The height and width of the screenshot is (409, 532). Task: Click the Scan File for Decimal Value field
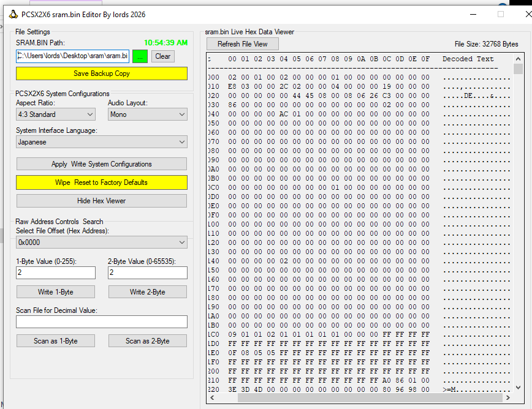[102, 322]
